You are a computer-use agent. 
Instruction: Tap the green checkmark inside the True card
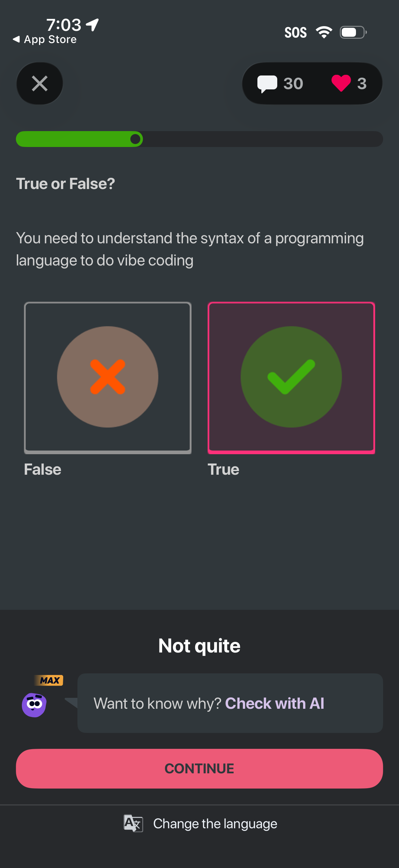click(x=291, y=377)
